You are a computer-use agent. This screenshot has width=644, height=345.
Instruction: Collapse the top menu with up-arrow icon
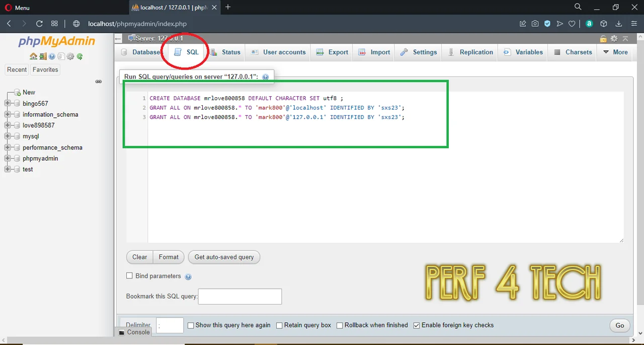point(625,39)
